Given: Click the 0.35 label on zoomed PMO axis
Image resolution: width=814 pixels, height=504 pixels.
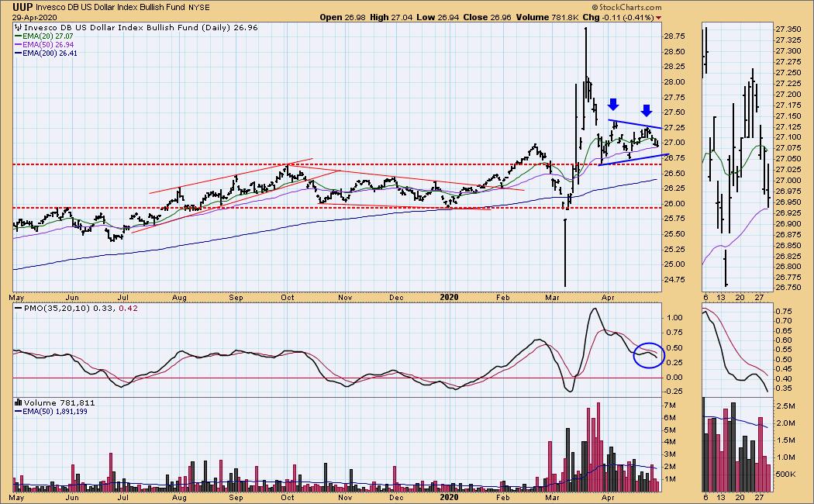Looking at the screenshot, I should click(785, 388).
